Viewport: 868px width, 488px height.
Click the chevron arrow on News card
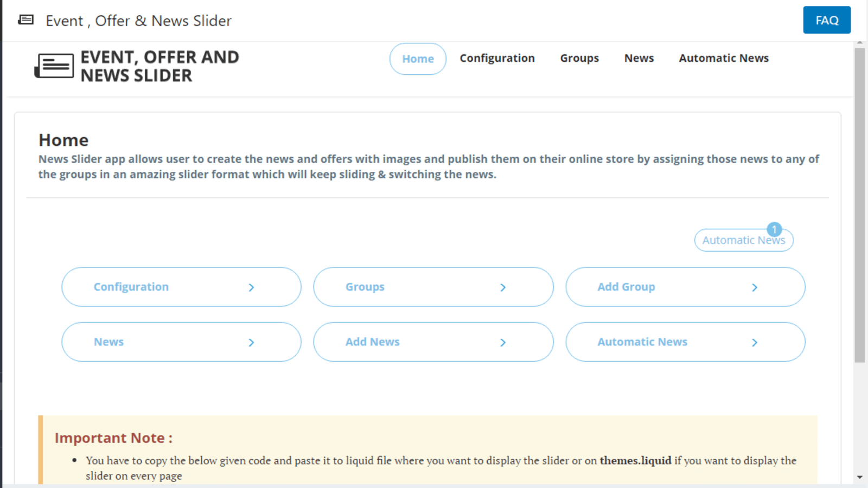[x=251, y=343]
